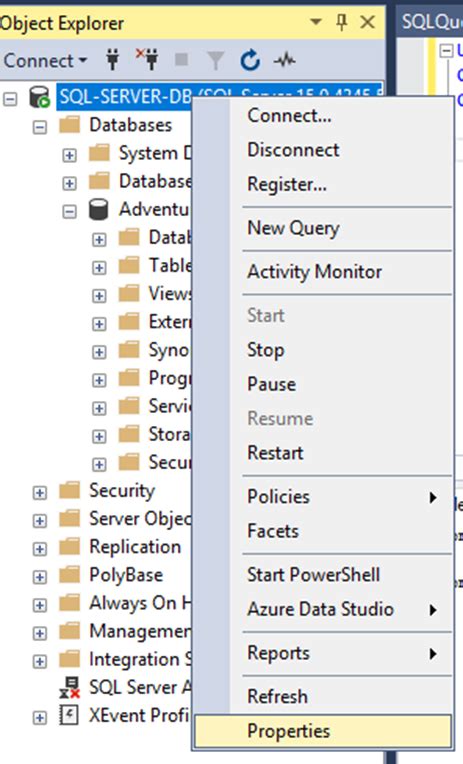
Task: Click the Connect Object Explorer plug icon
Action: [x=113, y=60]
